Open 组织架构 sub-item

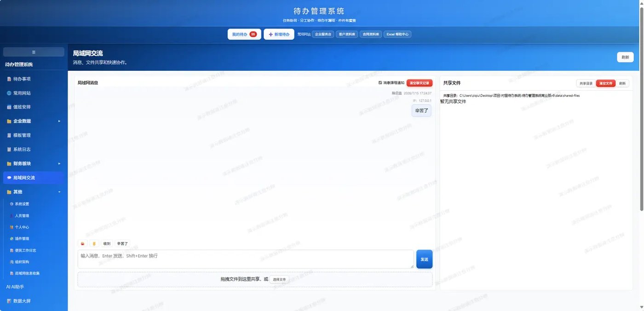(34, 262)
